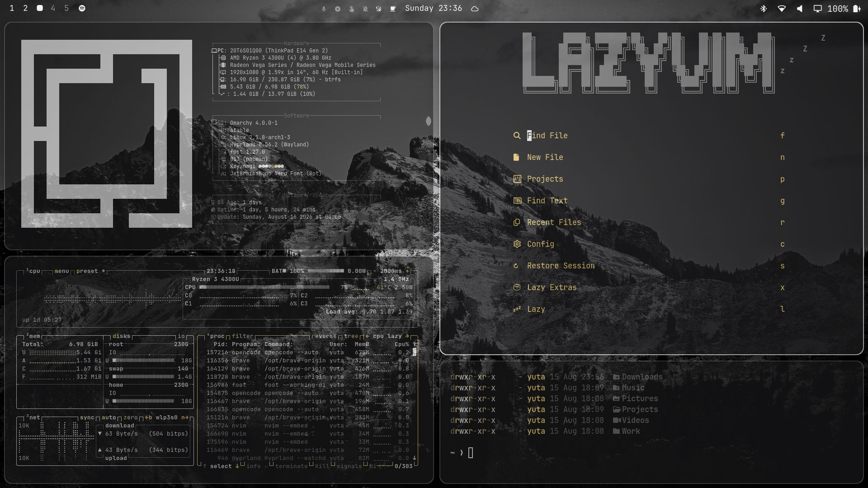Click the zzz icon beside Lazy
868x488 pixels.
(517, 309)
